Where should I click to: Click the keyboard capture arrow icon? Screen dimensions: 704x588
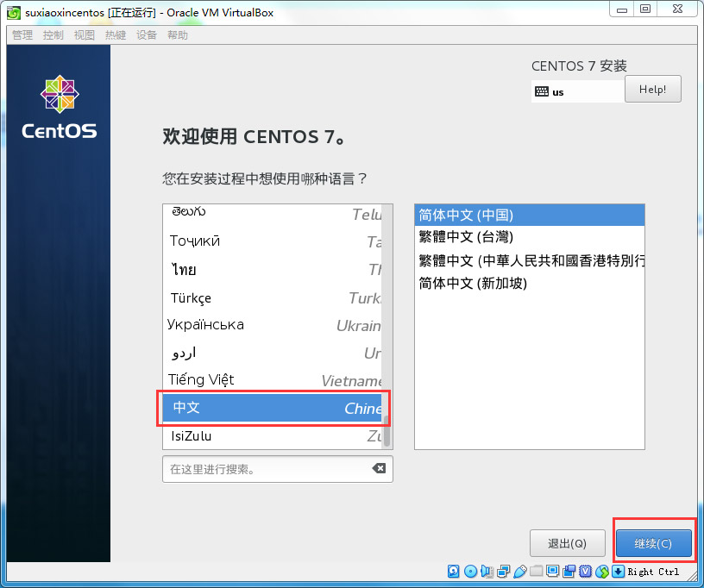(x=619, y=572)
